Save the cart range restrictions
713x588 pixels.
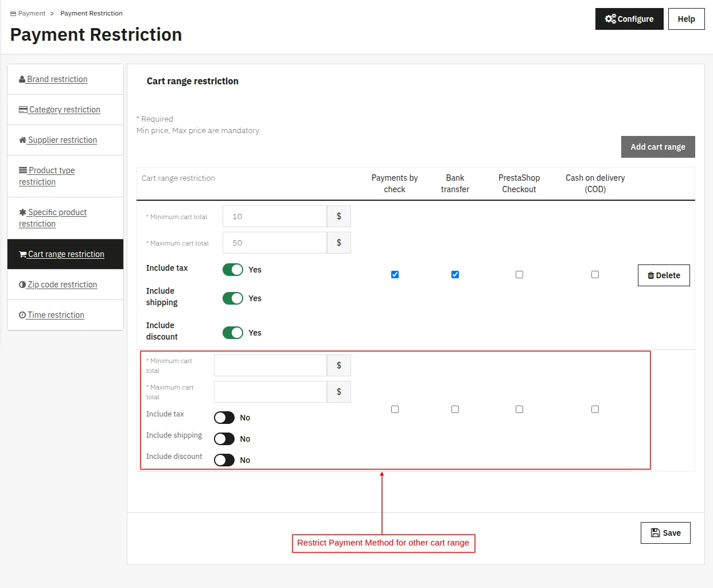point(665,533)
